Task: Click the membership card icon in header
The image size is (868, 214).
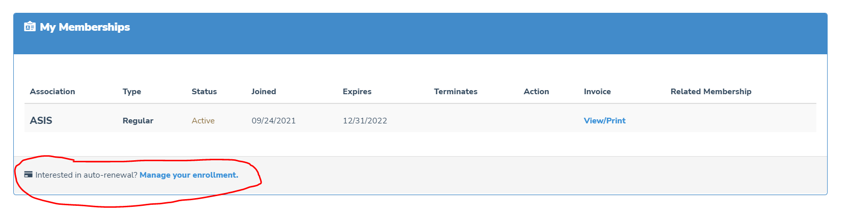Action: (30, 27)
